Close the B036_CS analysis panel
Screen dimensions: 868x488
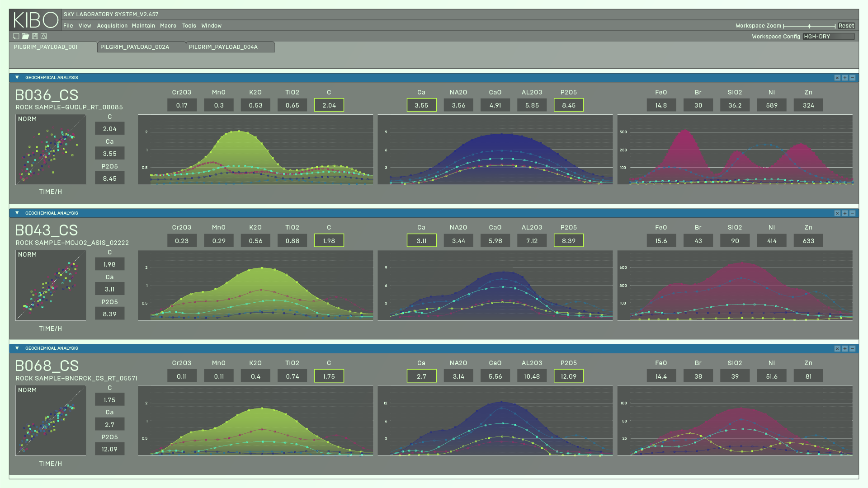tap(837, 78)
